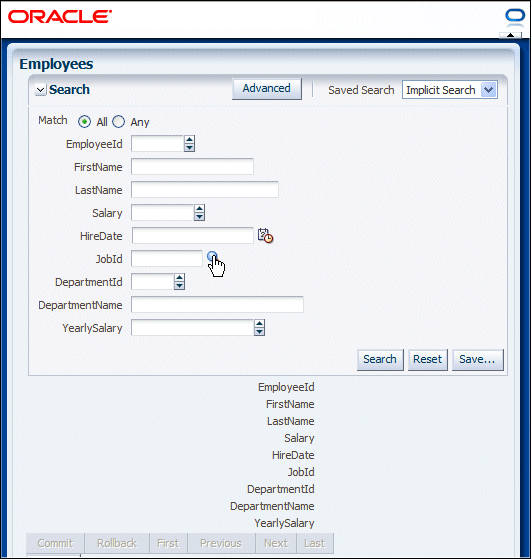Viewport: 531px width, 559px height.
Task: Reset the search criteria
Action: [427, 359]
